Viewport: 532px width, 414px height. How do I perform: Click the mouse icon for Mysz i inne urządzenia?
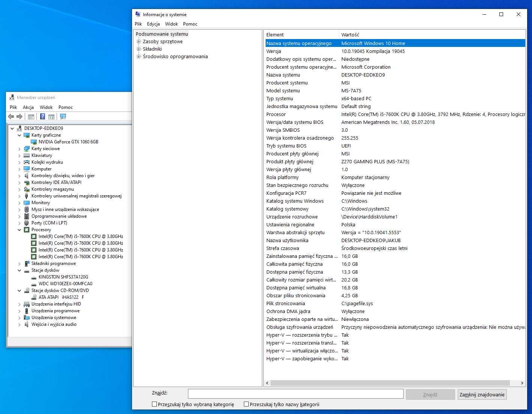[x=27, y=209]
